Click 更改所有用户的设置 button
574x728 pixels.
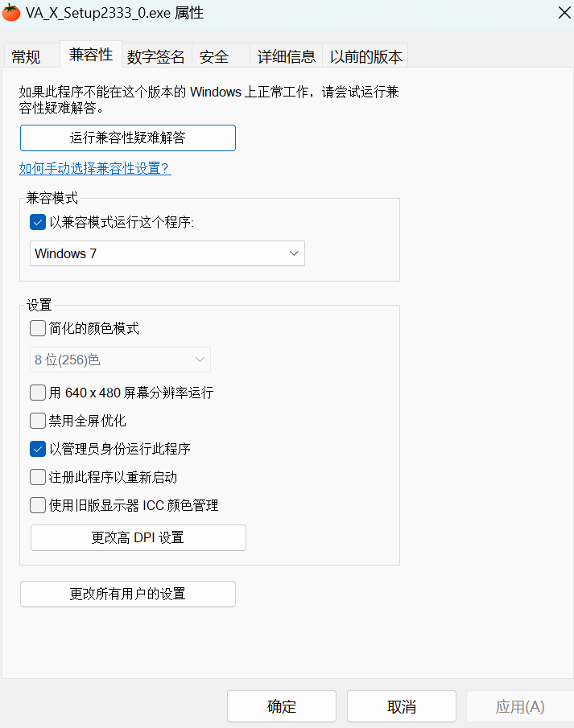click(x=127, y=594)
